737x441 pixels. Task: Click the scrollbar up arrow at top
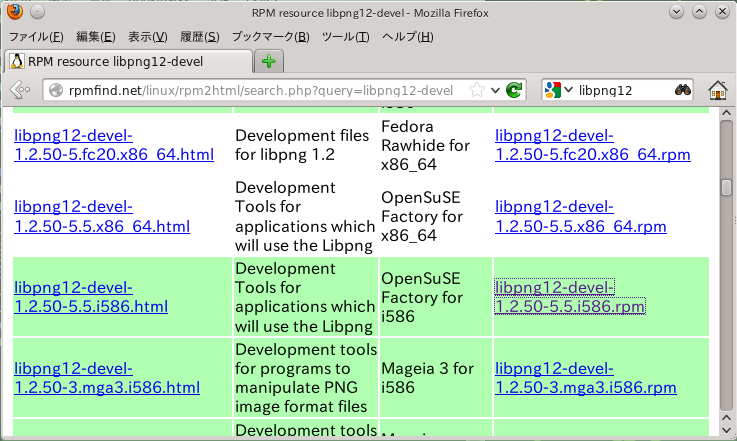[x=726, y=113]
